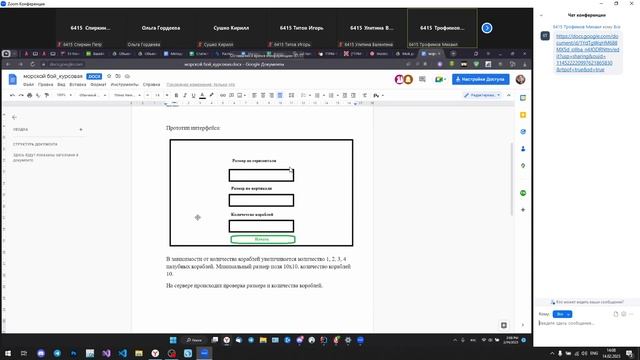Open the Maps icon in the side panel
The height and width of the screenshot is (360, 640).
523,166
